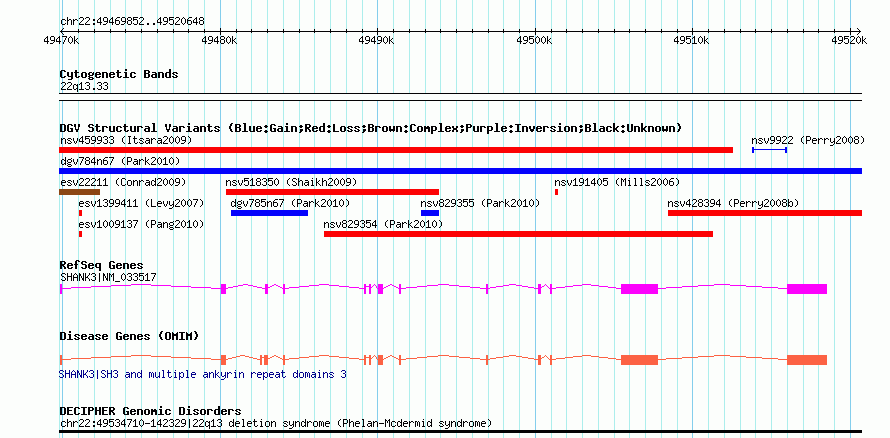Select the esv22211 (Conrad2009) brown complex bar
Viewport: 890px width, 438px height.
(x=79, y=192)
